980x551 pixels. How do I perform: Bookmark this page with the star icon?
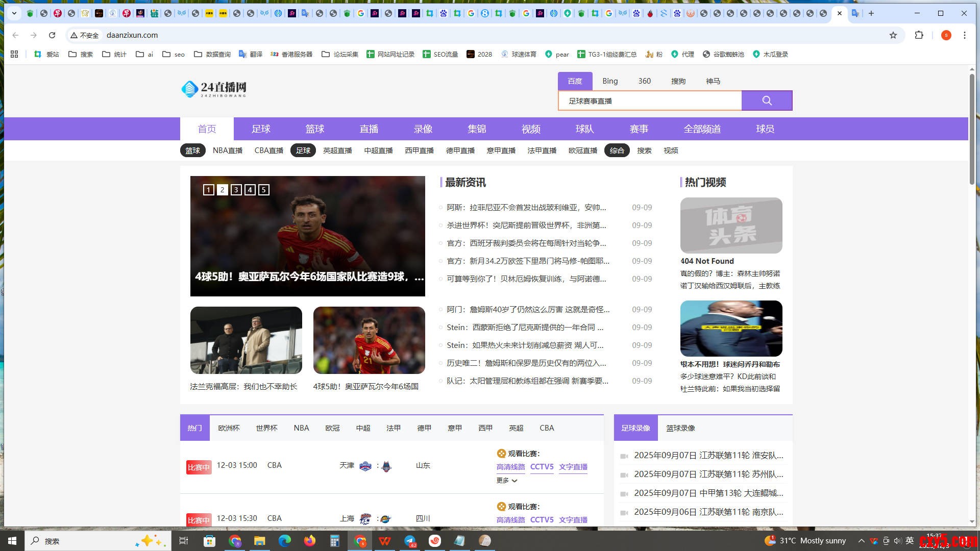pos(893,35)
